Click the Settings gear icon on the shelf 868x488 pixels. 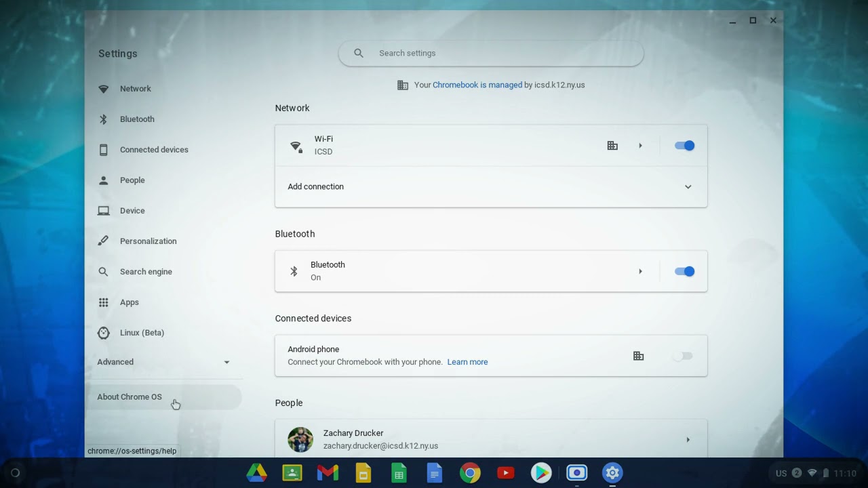pos(612,473)
